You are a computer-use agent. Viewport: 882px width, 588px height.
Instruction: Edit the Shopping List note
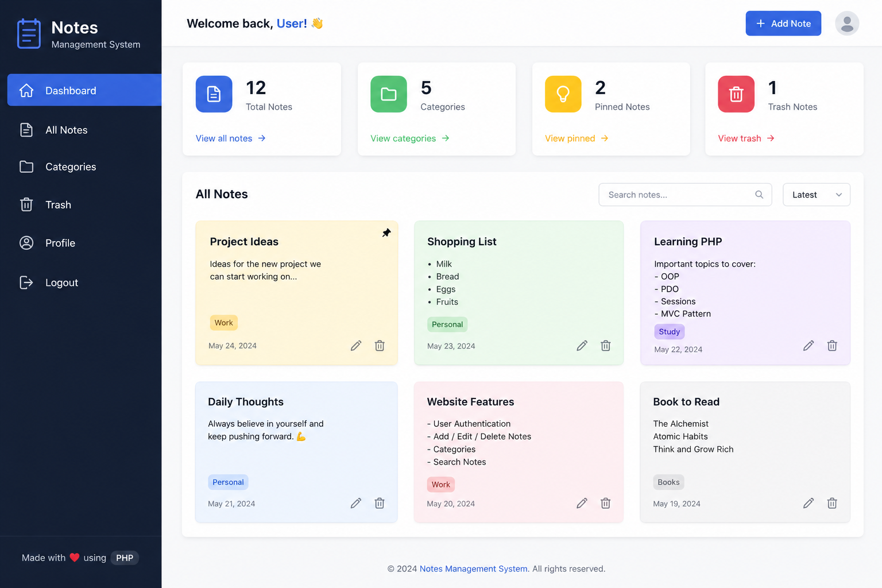point(582,346)
